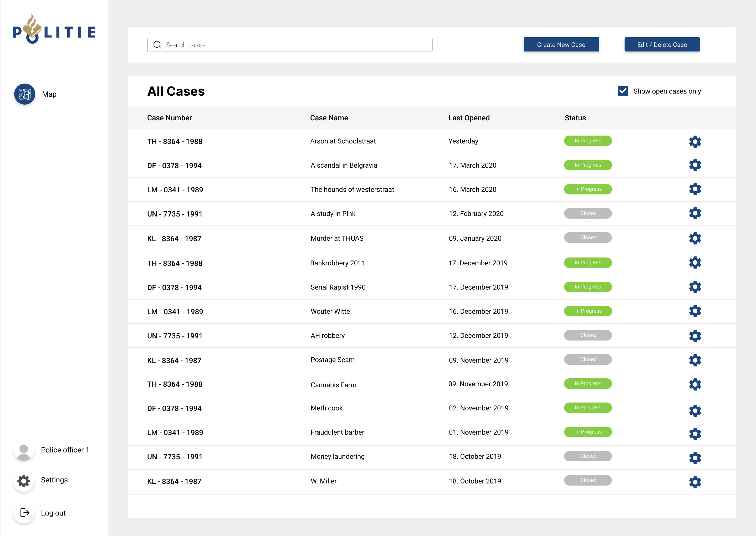756x536 pixels.
Task: Click Edit / Delete Case button
Action: click(662, 45)
